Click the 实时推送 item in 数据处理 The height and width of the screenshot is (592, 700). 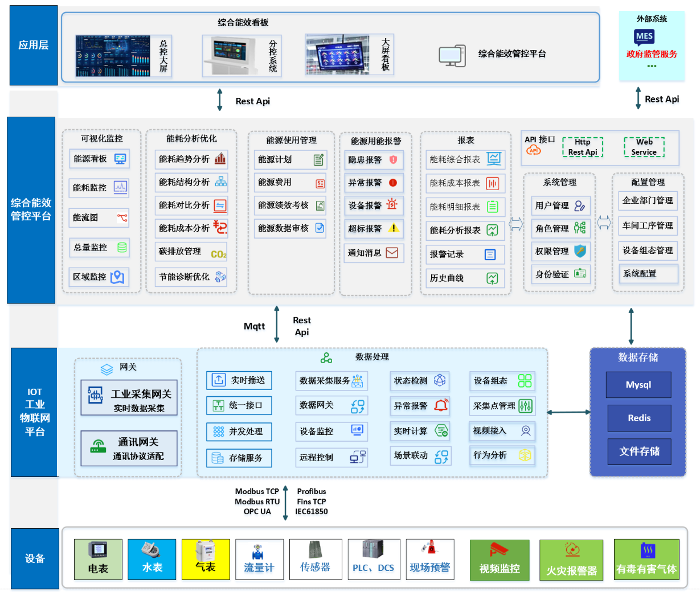tap(239, 380)
